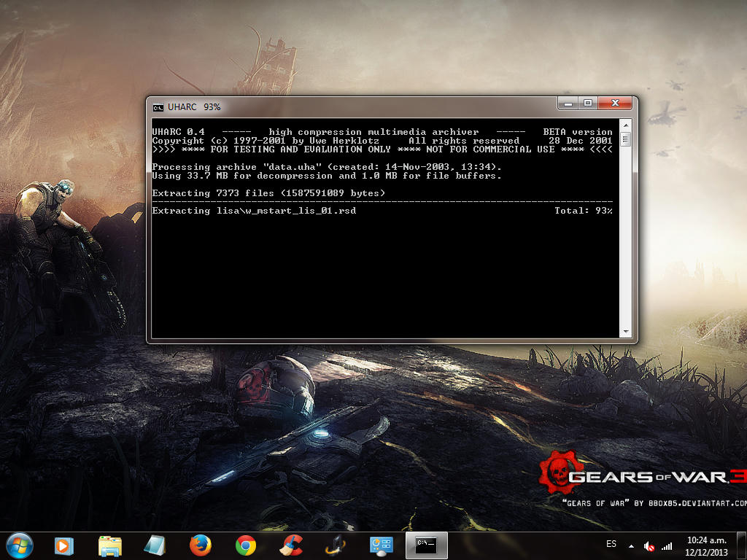Open the network signal tray icon
The image size is (747, 560).
[666, 545]
